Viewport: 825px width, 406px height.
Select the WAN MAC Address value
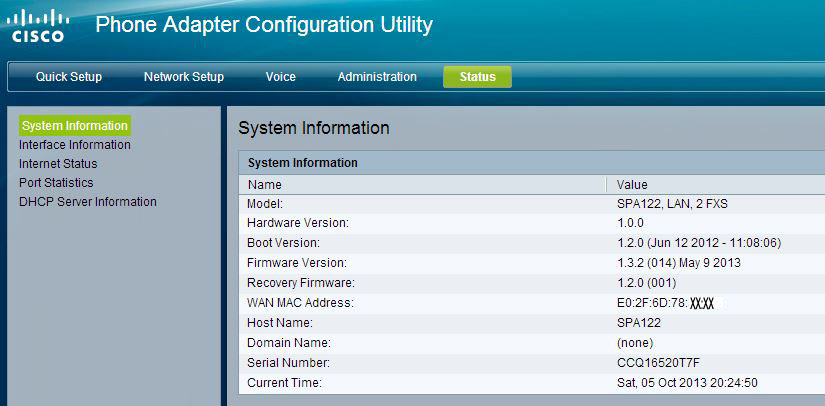point(665,303)
